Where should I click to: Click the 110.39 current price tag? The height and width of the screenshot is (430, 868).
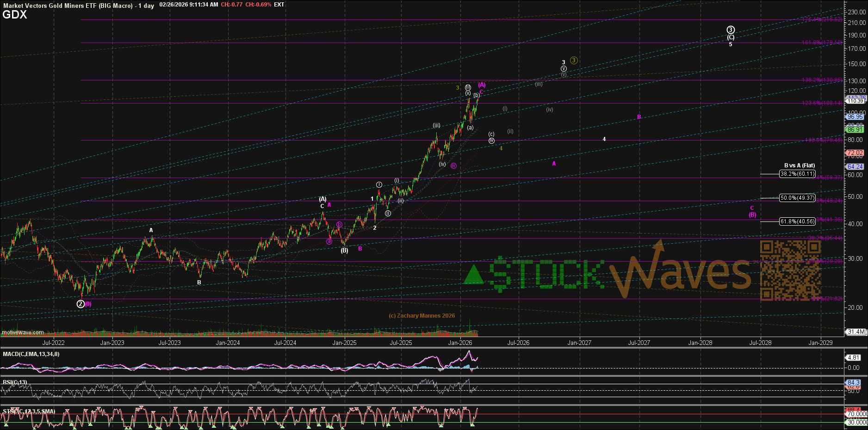tap(855, 101)
